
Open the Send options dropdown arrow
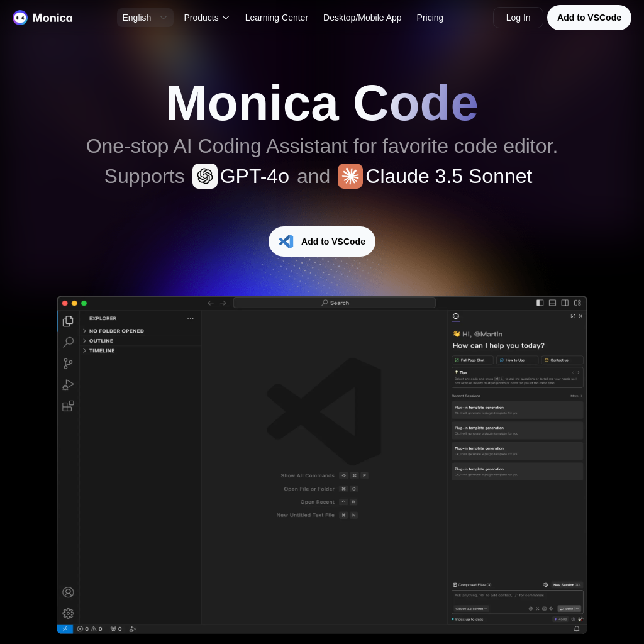click(x=577, y=609)
